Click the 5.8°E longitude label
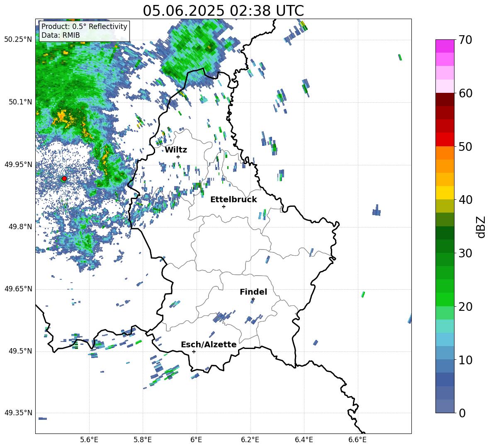The height and width of the screenshot is (448, 491). pyautogui.click(x=143, y=440)
